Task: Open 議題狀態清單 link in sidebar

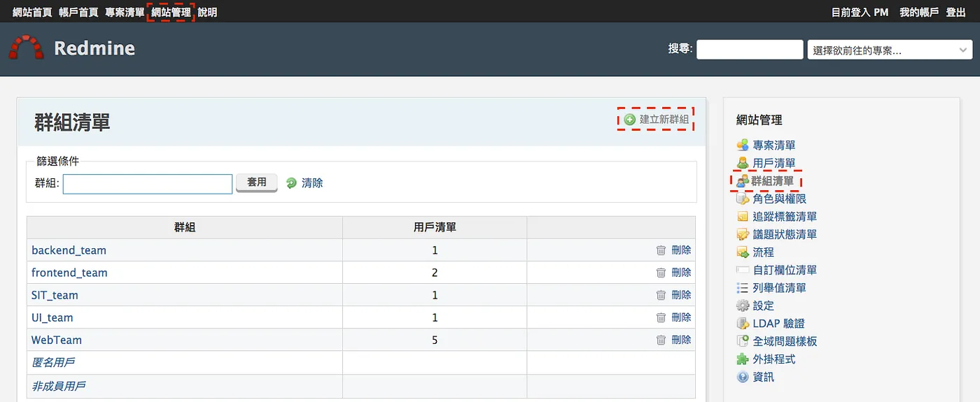Action: [x=785, y=234]
